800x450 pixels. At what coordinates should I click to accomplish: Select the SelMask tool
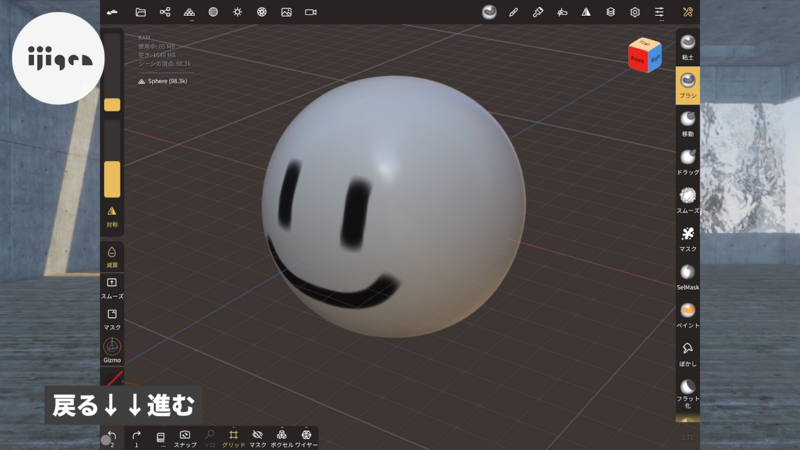(688, 277)
